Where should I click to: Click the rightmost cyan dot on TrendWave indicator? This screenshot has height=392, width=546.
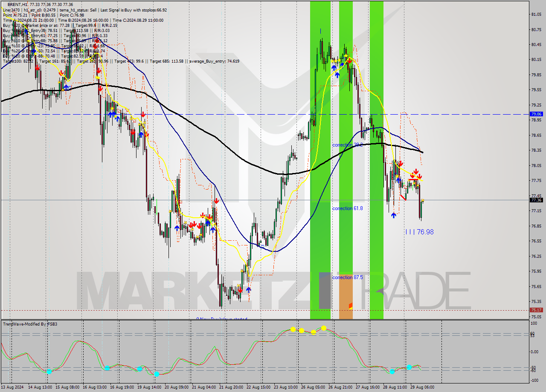coord(409,367)
